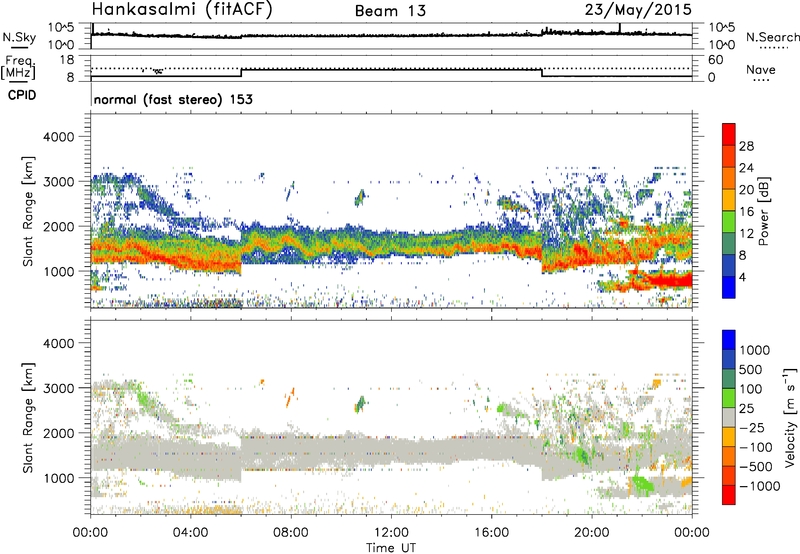The width and height of the screenshot is (800, 554).
Task: Click the Freq. [MHz] axis label
Action: (18, 68)
